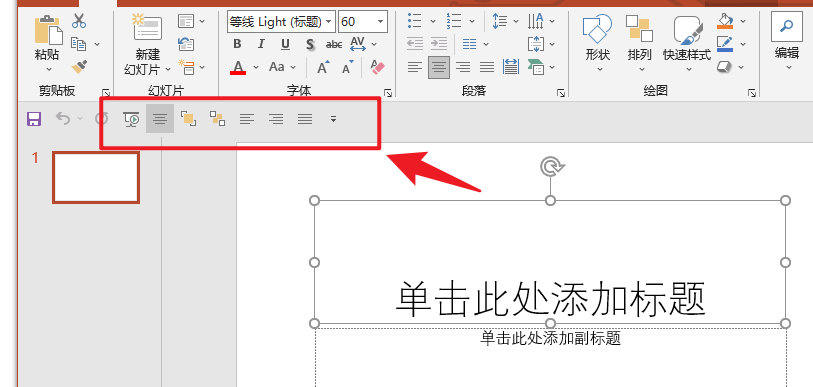Toggle text shadow S button

[310, 44]
